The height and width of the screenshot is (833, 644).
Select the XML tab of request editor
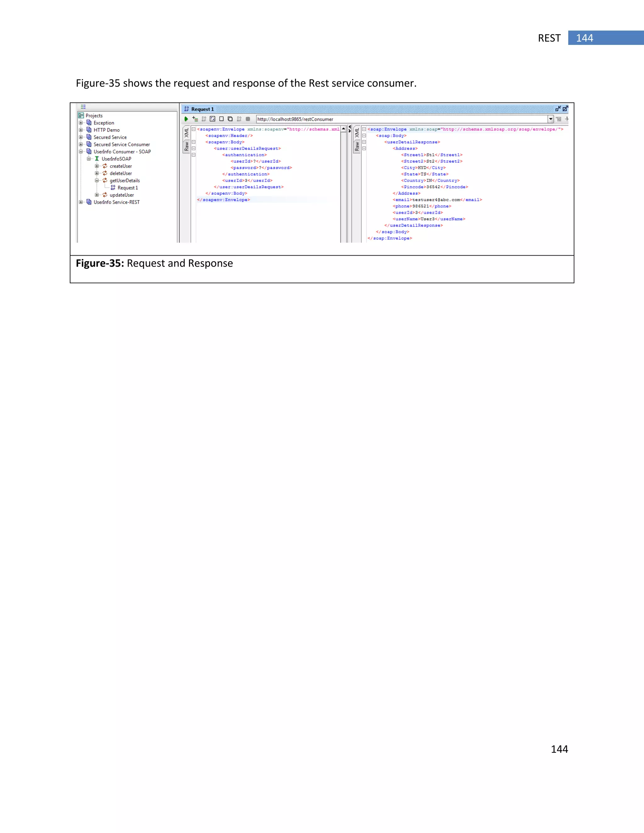point(186,133)
